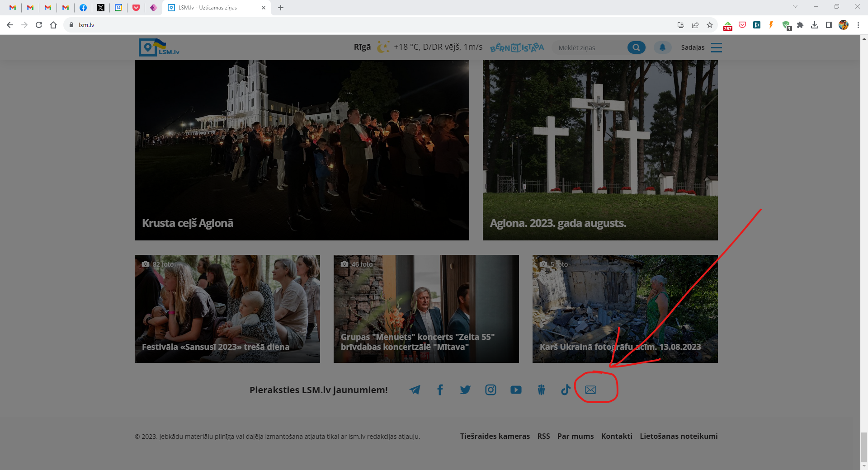Toggle the notification bell

662,47
